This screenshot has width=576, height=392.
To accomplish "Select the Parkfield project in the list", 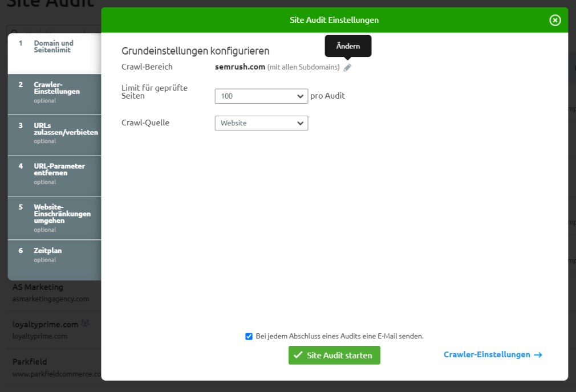I will pos(30,362).
